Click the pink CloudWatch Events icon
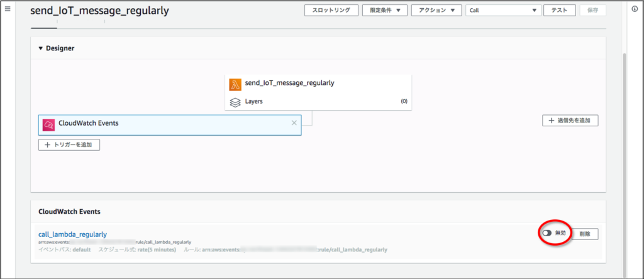Image resolution: width=644 pixels, height=279 pixels. pyautogui.click(x=48, y=124)
